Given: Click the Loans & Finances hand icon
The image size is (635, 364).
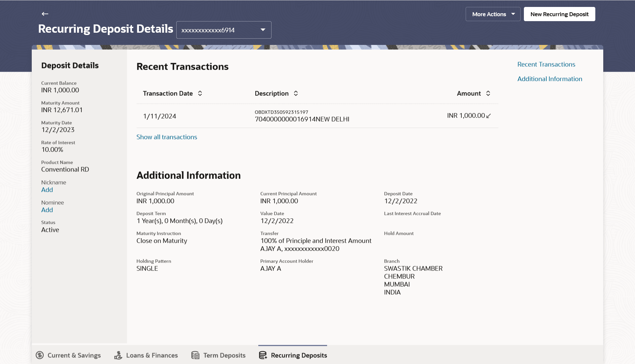Looking at the screenshot, I should coord(118,355).
